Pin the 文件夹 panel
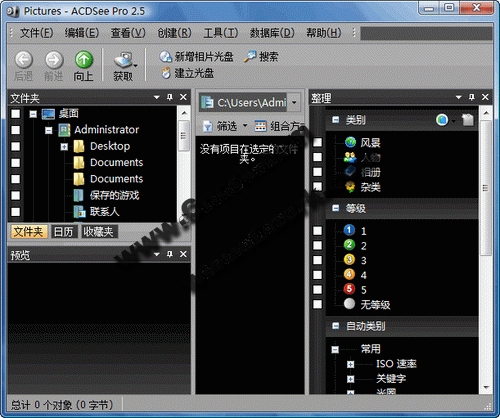The width and height of the screenshot is (500, 418). point(170,97)
